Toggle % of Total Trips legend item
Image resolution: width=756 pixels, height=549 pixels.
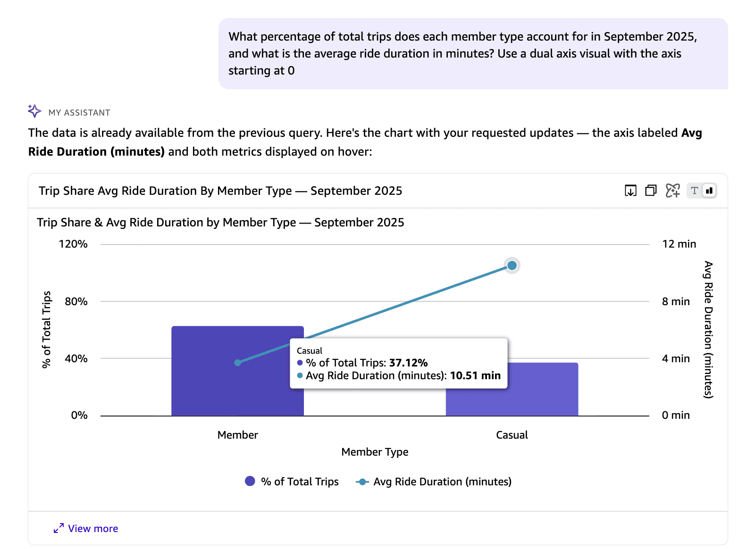coord(292,482)
